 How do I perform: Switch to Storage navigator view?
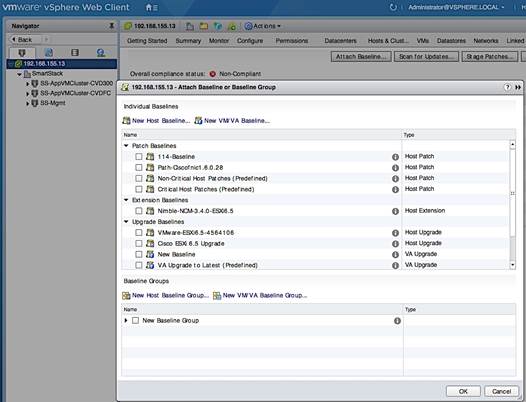click(x=75, y=52)
